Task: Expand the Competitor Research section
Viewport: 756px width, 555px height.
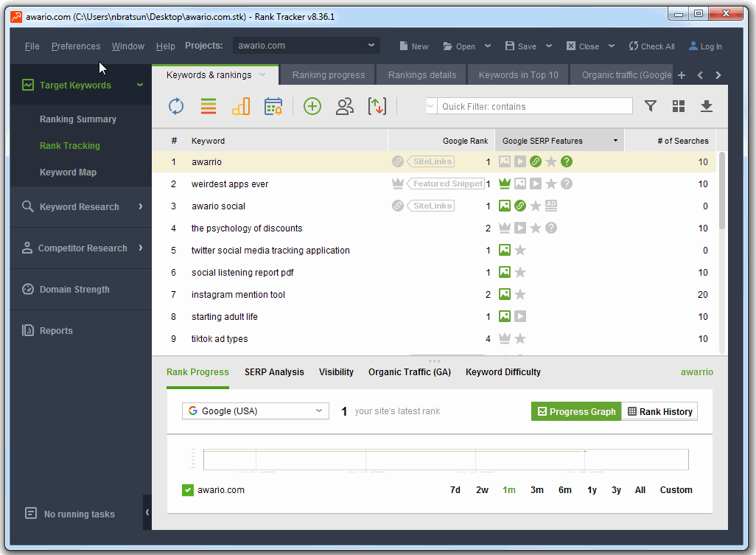Action: click(81, 248)
